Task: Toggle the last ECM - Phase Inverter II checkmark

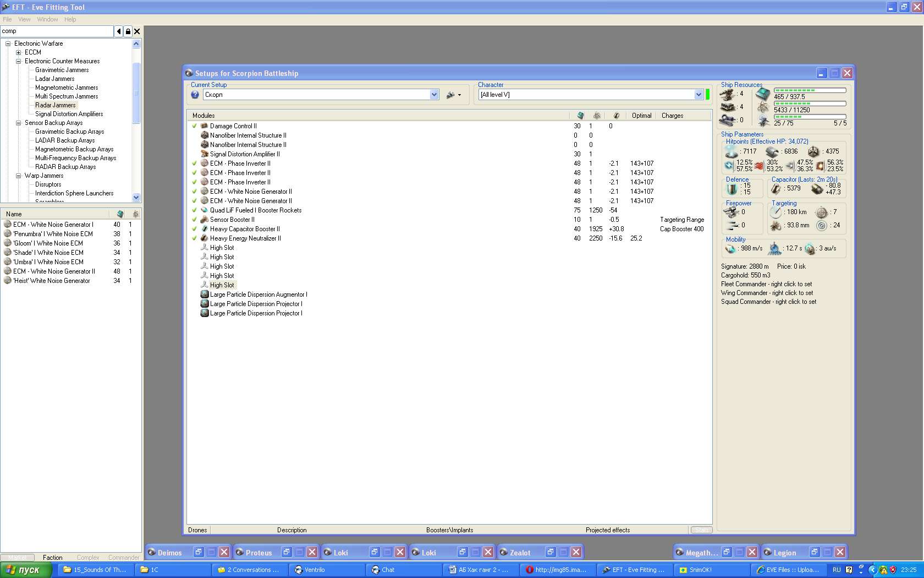Action: (x=194, y=182)
